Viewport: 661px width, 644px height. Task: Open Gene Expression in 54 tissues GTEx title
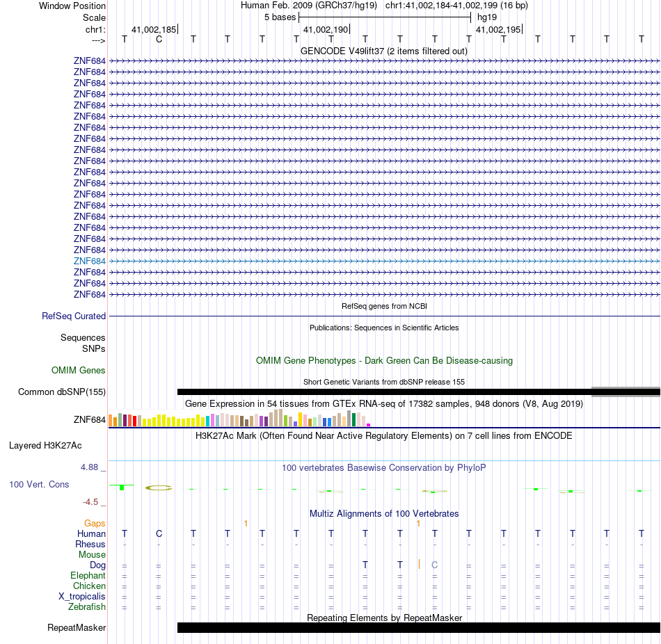click(x=384, y=404)
